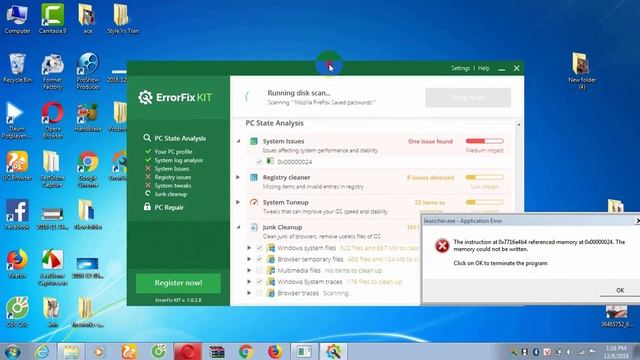The width and height of the screenshot is (640, 360).
Task: Open Help in ErrorFix title bar
Action: coord(483,68)
